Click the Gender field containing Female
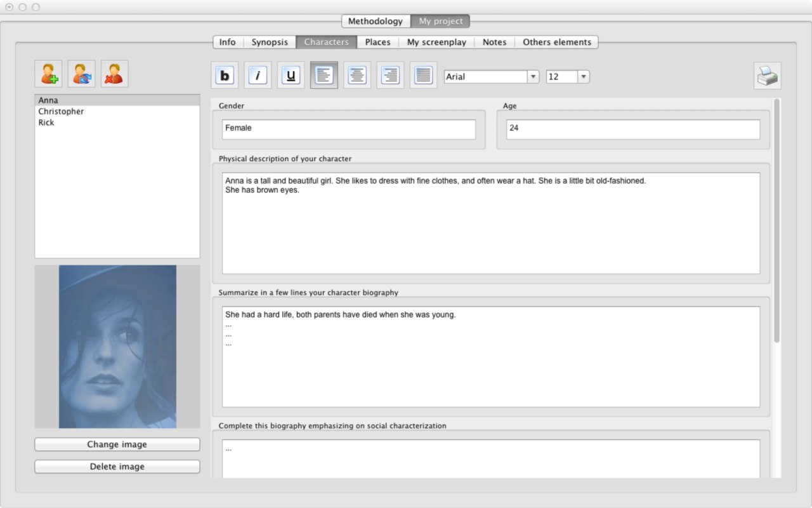The width and height of the screenshot is (812, 508). (349, 130)
